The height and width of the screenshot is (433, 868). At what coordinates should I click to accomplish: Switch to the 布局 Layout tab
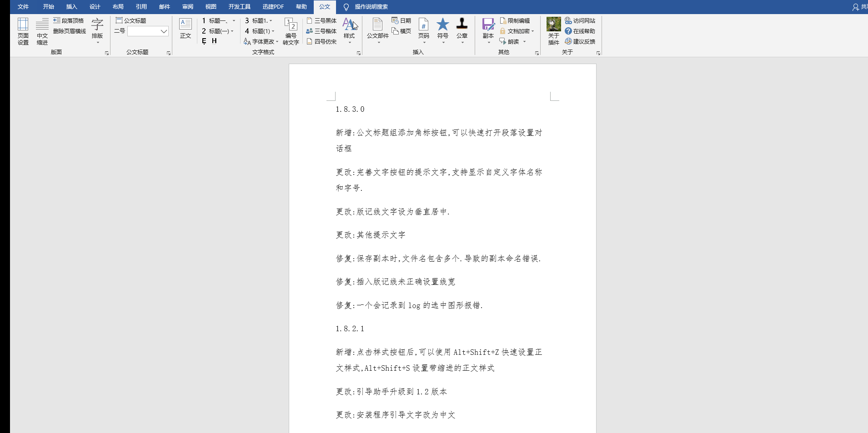click(x=118, y=7)
